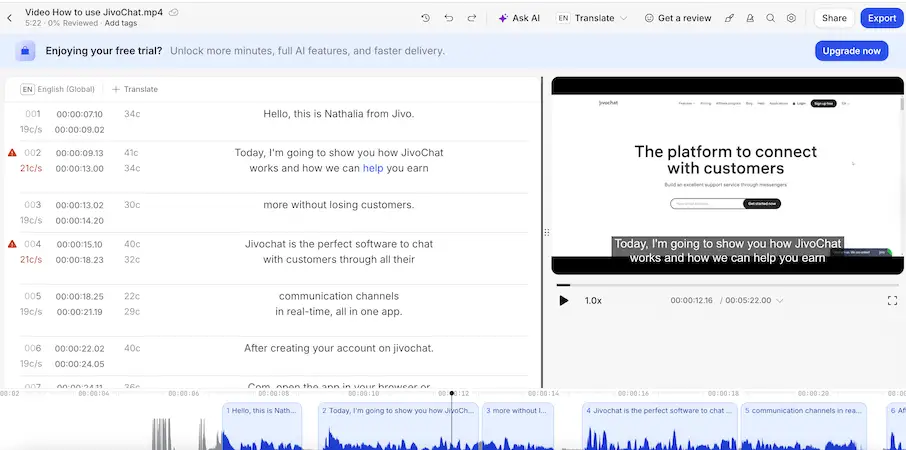Click the 00:00:16 timeline ruler mark
The width and height of the screenshot is (906, 450).
click(x=633, y=393)
